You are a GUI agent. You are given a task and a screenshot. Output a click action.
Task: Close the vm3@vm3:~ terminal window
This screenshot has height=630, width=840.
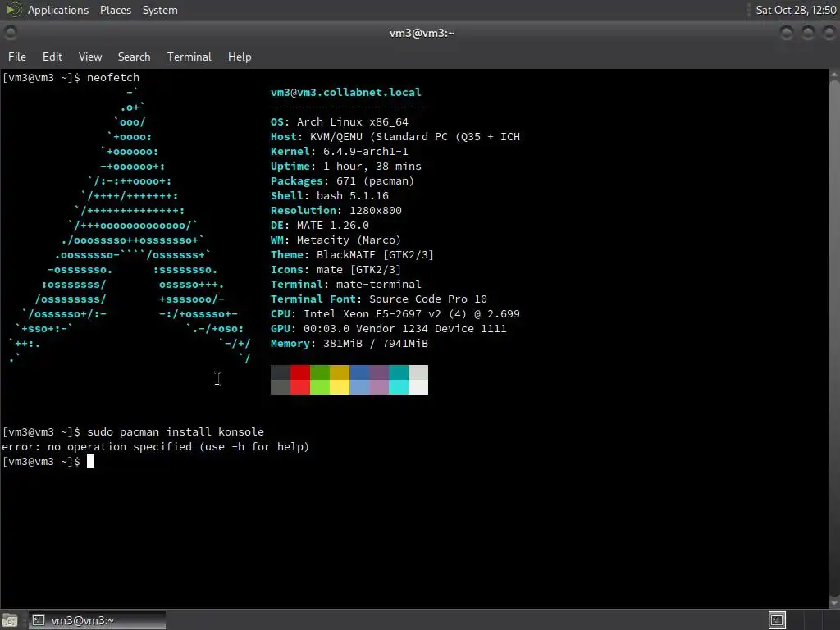point(829,33)
